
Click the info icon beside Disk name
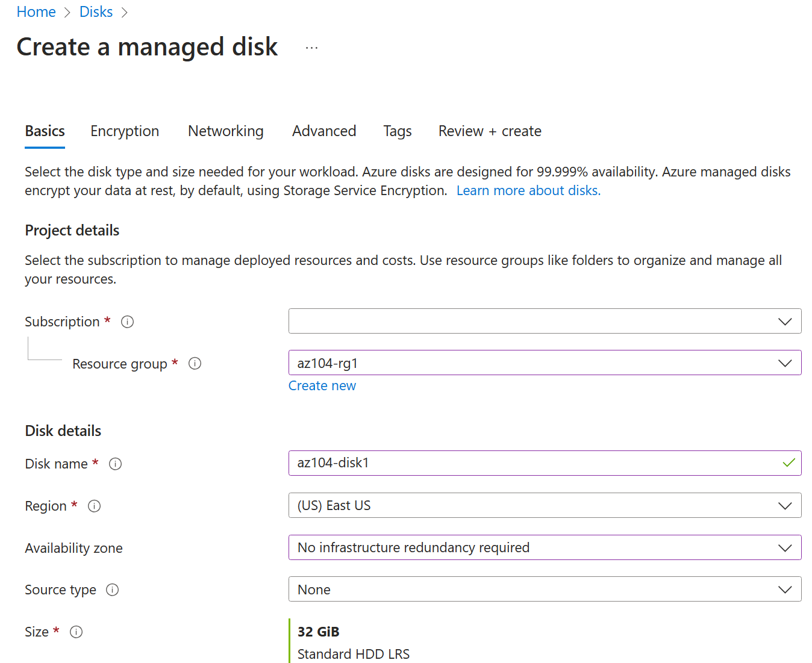tap(115, 464)
